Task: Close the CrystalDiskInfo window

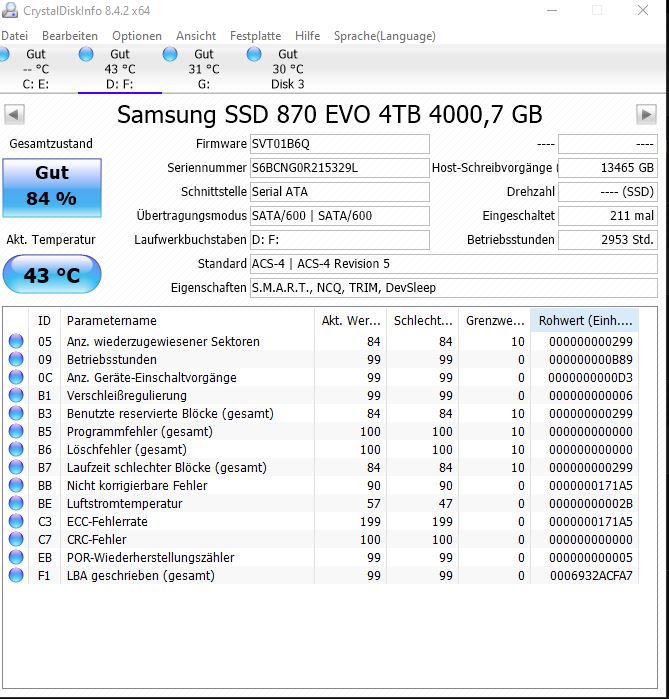Action: [643, 10]
